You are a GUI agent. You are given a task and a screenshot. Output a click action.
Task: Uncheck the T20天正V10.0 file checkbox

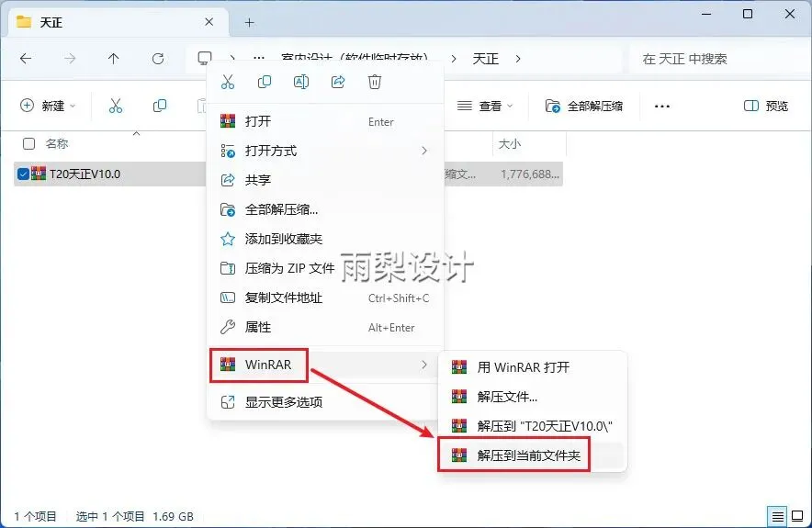[x=23, y=174]
